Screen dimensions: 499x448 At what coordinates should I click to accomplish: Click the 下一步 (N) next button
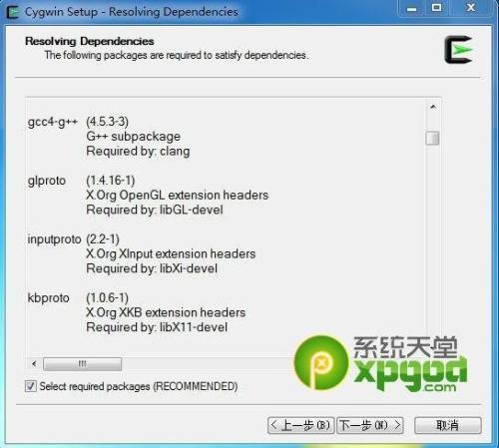click(x=370, y=425)
